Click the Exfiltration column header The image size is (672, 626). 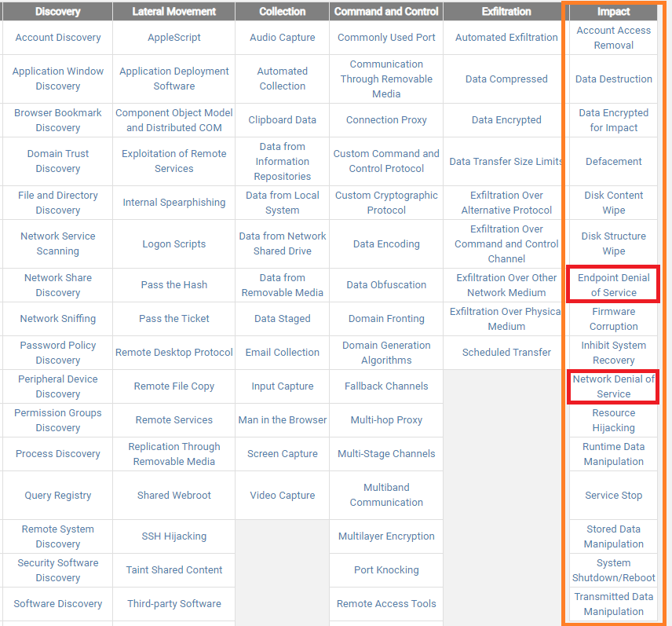click(x=506, y=12)
